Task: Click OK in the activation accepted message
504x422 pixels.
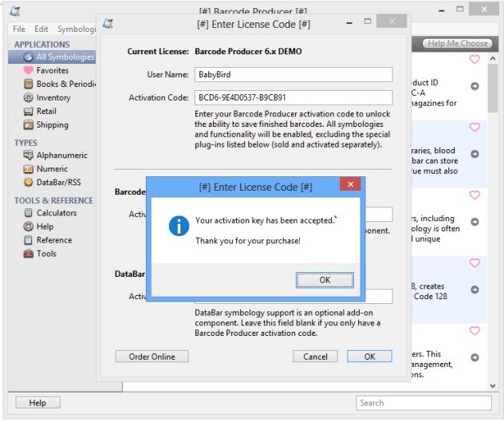Action: point(325,280)
